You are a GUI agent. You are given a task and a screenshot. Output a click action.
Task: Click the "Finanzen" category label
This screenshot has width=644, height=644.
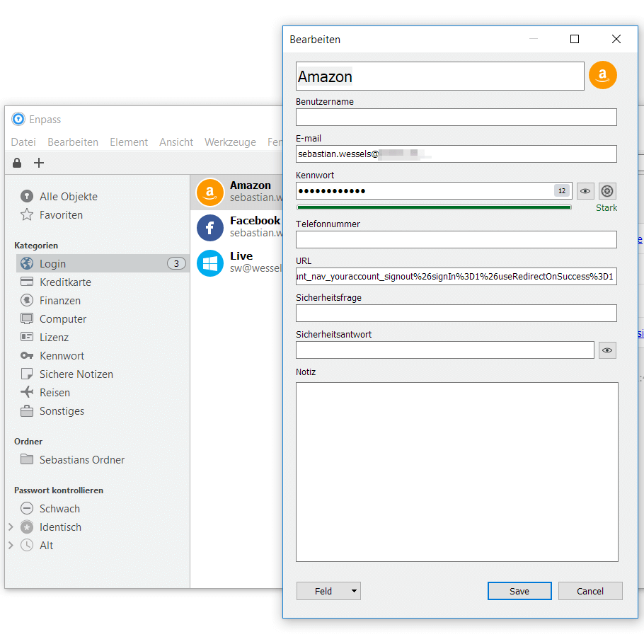point(60,301)
